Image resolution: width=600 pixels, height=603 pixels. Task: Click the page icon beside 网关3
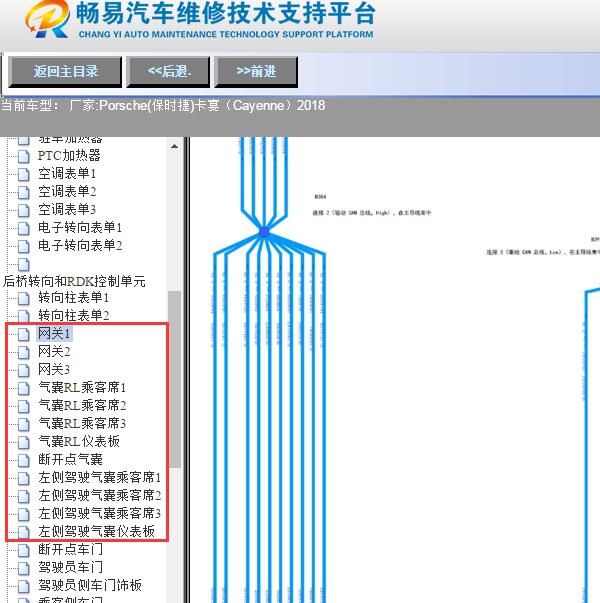coord(24,371)
